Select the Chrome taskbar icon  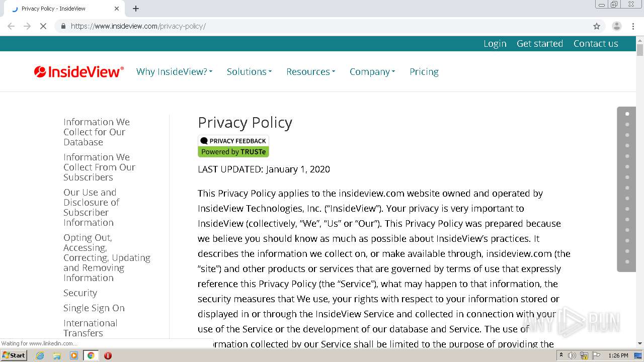[x=91, y=355]
